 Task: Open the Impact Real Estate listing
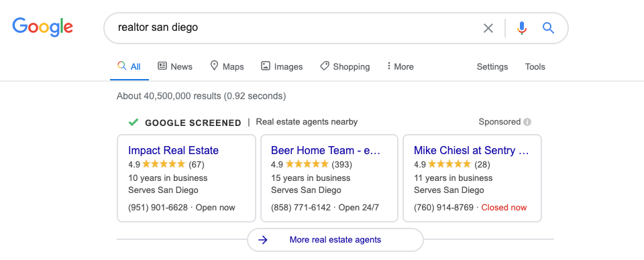click(173, 151)
